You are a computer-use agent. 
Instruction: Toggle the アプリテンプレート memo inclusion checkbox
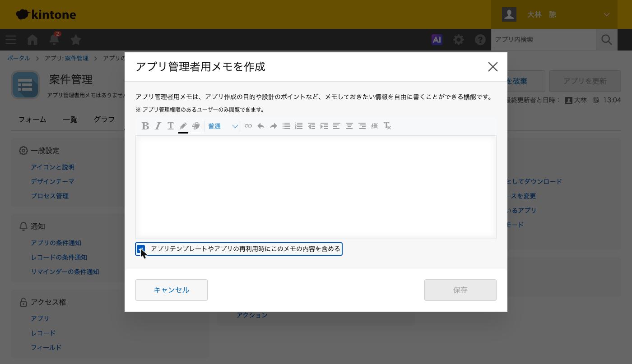141,249
